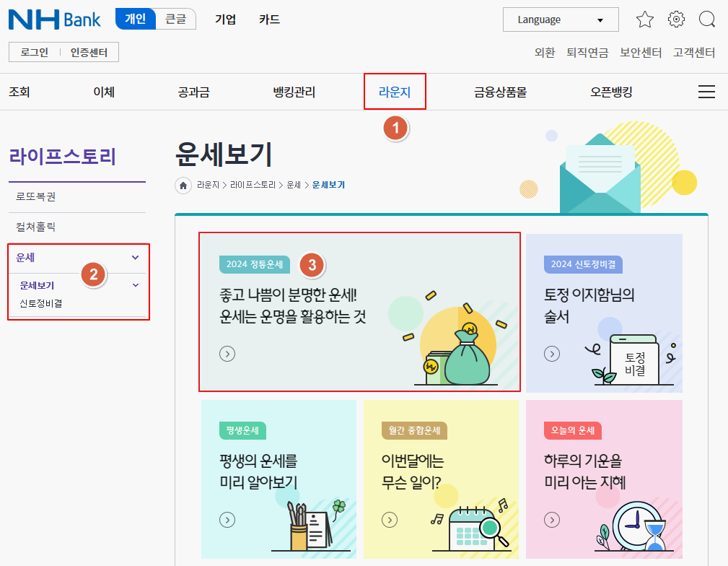
Task: Click 운세 in breadcrumb
Action: point(294,185)
